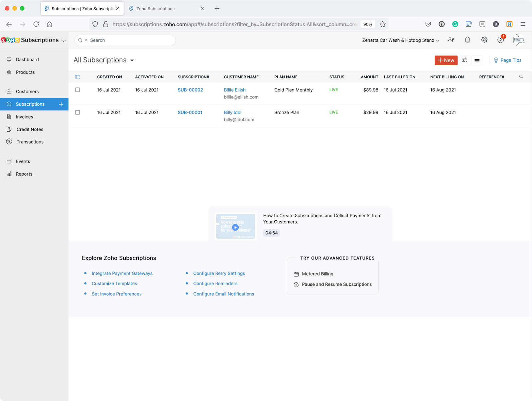Open the notifications bell
532x401 pixels.
click(467, 40)
